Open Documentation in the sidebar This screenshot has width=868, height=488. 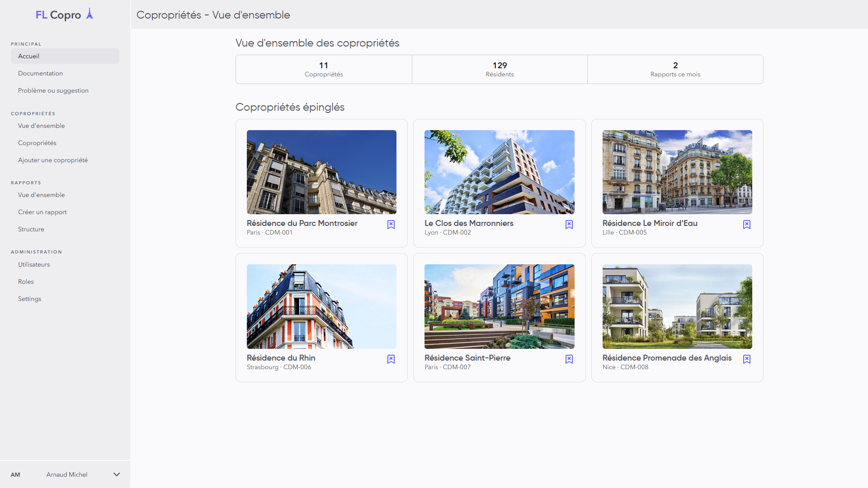click(x=40, y=73)
